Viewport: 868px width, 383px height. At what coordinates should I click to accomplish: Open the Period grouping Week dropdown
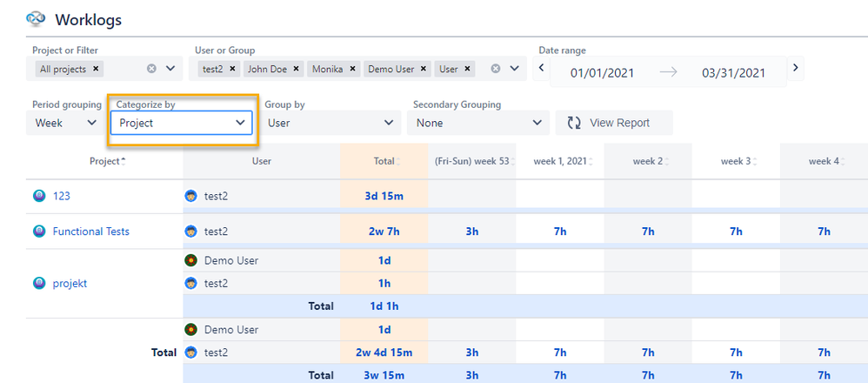64,123
